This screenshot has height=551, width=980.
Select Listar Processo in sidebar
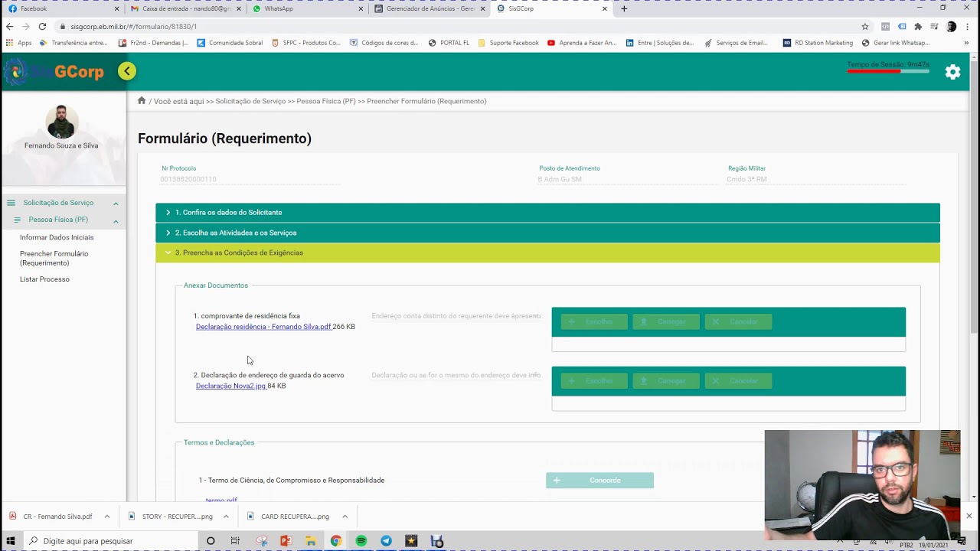[x=44, y=279]
